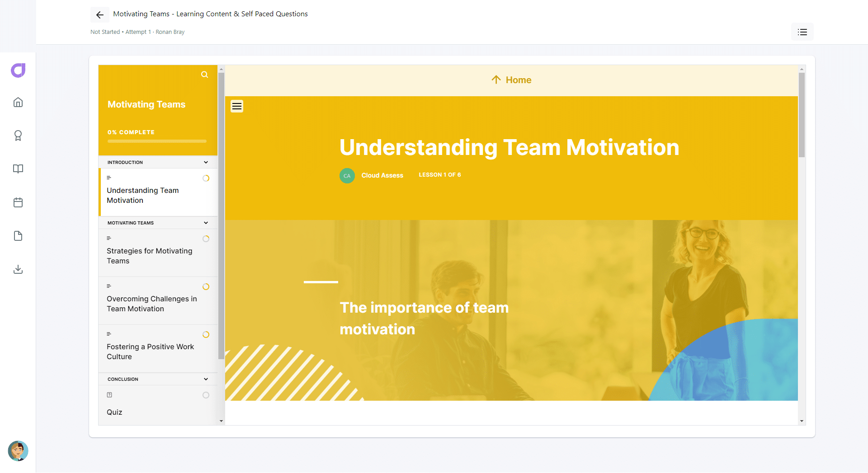868x473 pixels.
Task: Click the CA author avatar
Action: [347, 176]
